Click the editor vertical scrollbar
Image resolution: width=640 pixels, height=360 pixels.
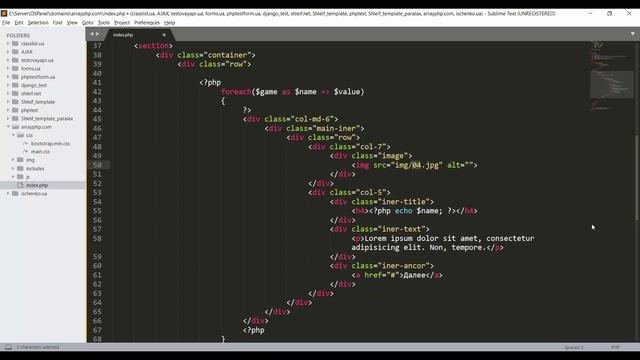click(637, 178)
